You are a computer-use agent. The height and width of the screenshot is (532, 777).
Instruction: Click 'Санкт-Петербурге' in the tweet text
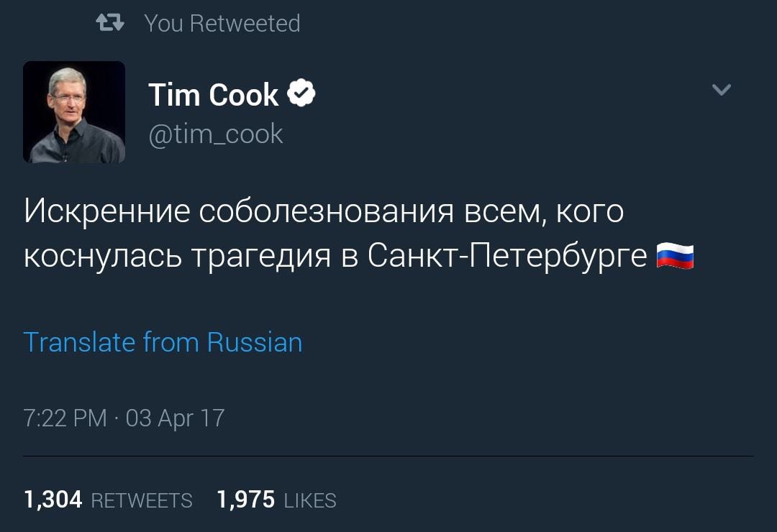tap(507, 257)
